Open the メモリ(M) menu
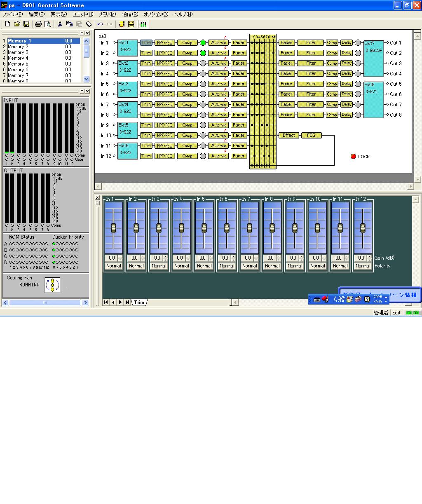Screen dimensions: 422x504 click(x=107, y=14)
